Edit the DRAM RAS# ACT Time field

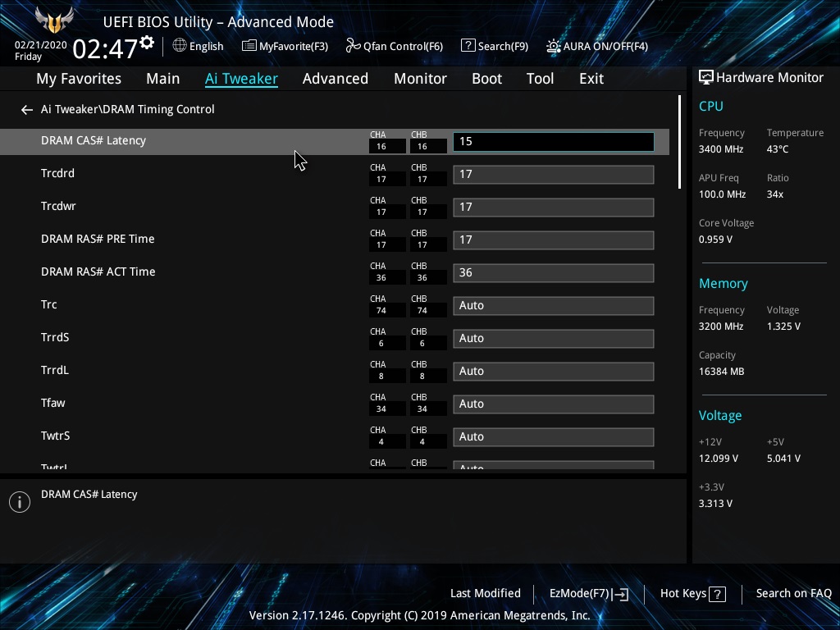click(x=554, y=272)
